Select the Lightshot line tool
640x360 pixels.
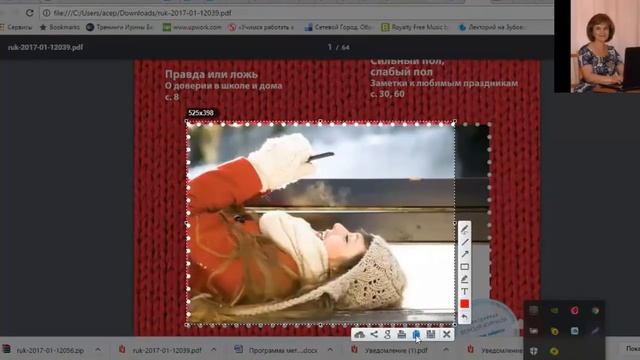pyautogui.click(x=464, y=242)
